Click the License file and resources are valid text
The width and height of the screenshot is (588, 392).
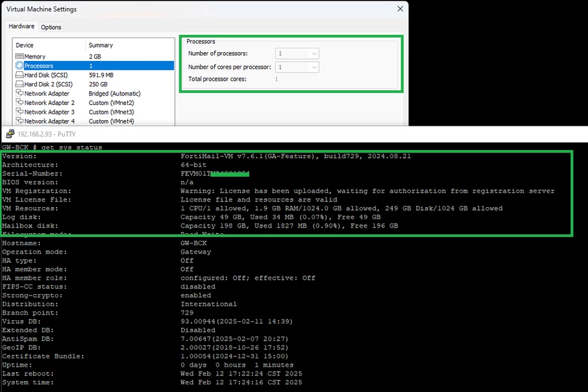[x=259, y=199]
